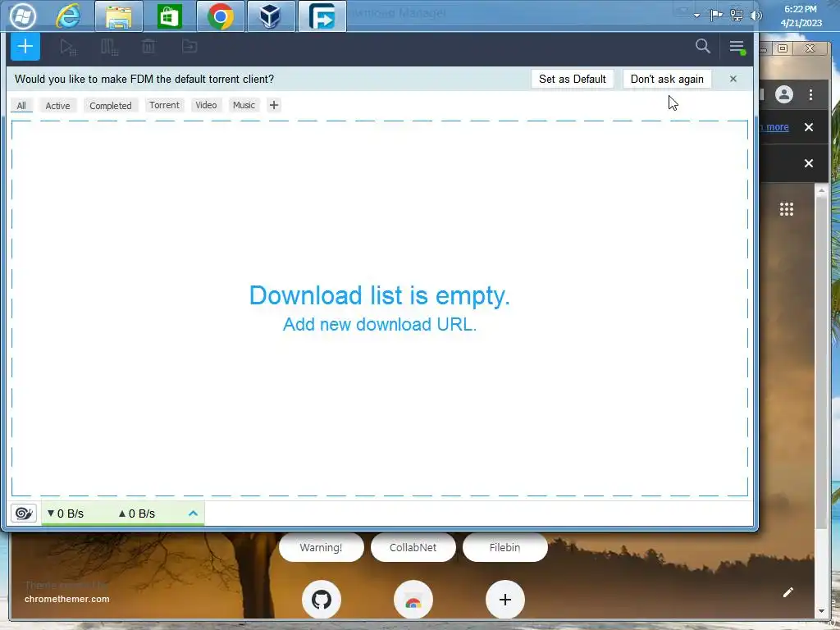This screenshot has height=630, width=840.
Task: Click the upload speed 0 B/s indicator
Action: [137, 514]
